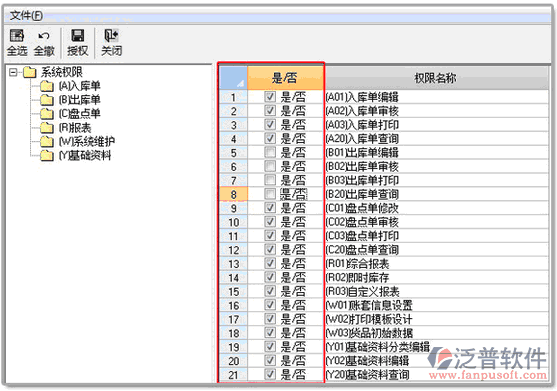Select the (B)出库单 folder icon

click(47, 100)
